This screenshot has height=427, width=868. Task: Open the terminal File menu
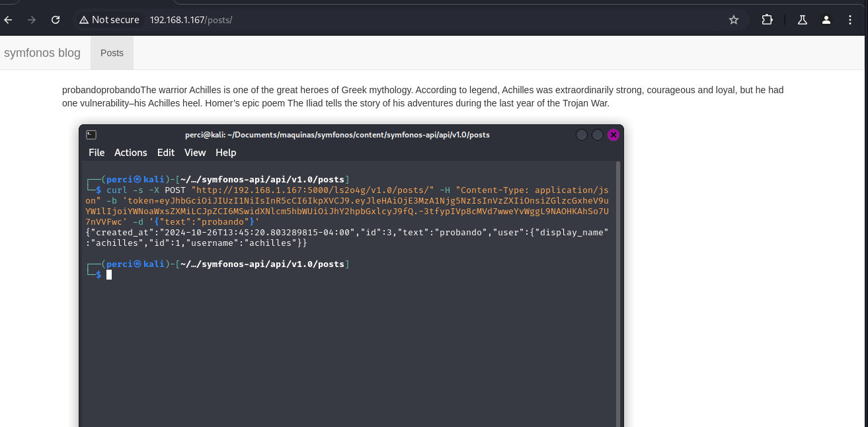pyautogui.click(x=97, y=153)
